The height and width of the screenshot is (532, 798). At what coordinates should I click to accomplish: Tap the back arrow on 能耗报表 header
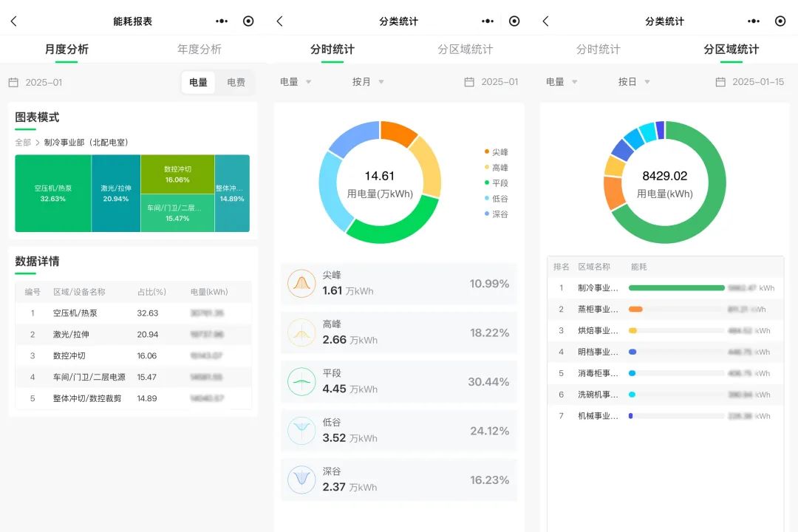[13, 21]
